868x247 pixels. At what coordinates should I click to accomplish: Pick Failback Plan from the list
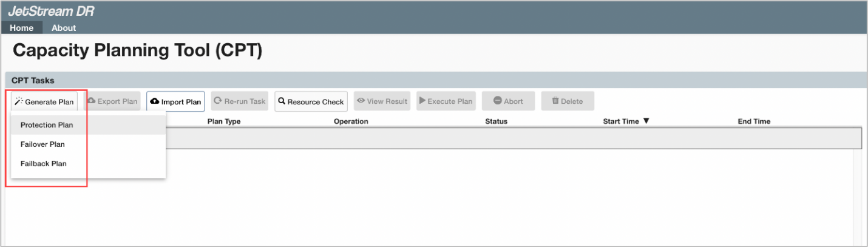(x=43, y=164)
